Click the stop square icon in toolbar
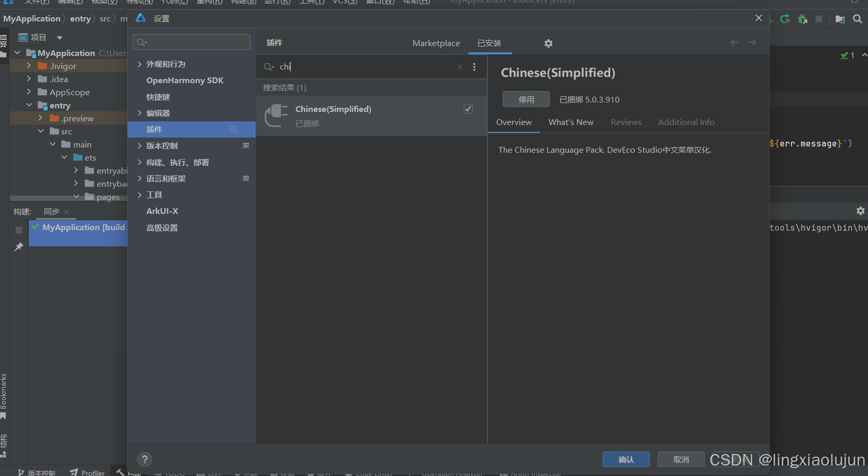 click(x=819, y=19)
